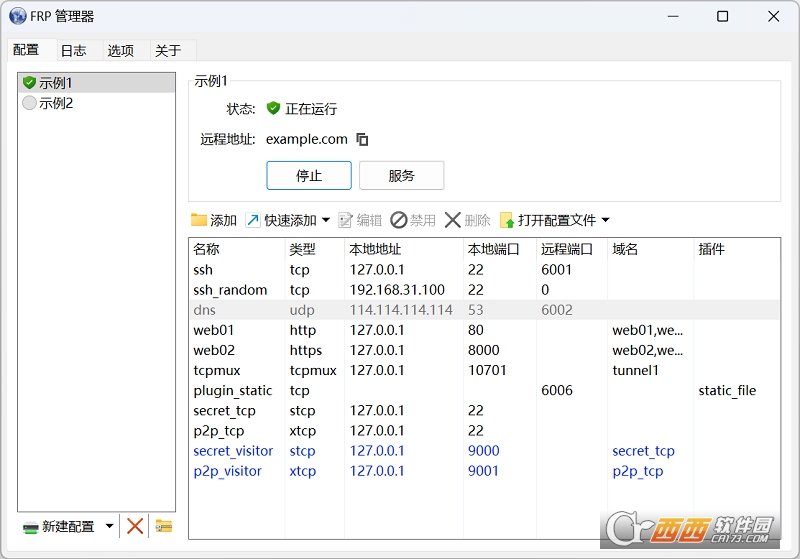This screenshot has width=800, height=559.
Task: Click remote port 6001 cell
Action: [556, 270]
